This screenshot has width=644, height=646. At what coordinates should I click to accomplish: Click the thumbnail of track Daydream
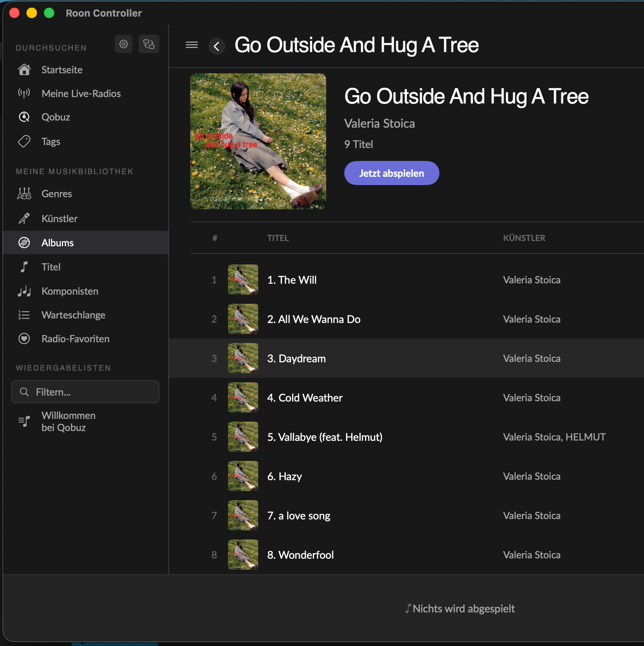click(x=243, y=358)
